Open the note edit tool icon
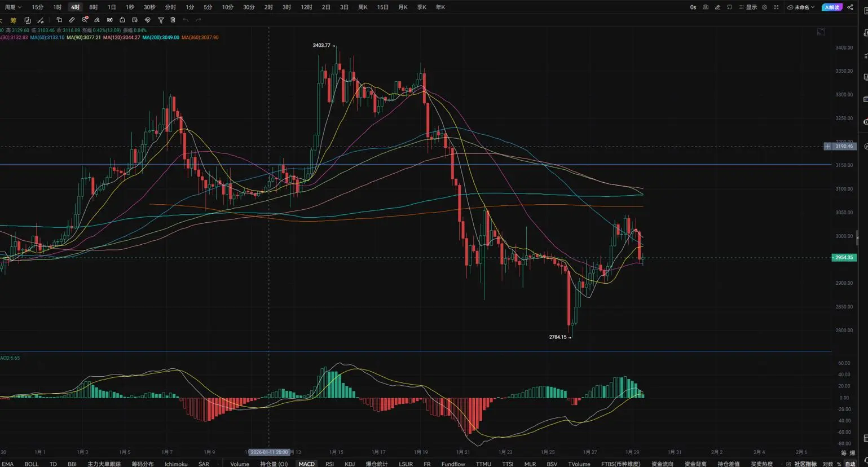Image resolution: width=868 pixels, height=467 pixels. click(135, 20)
